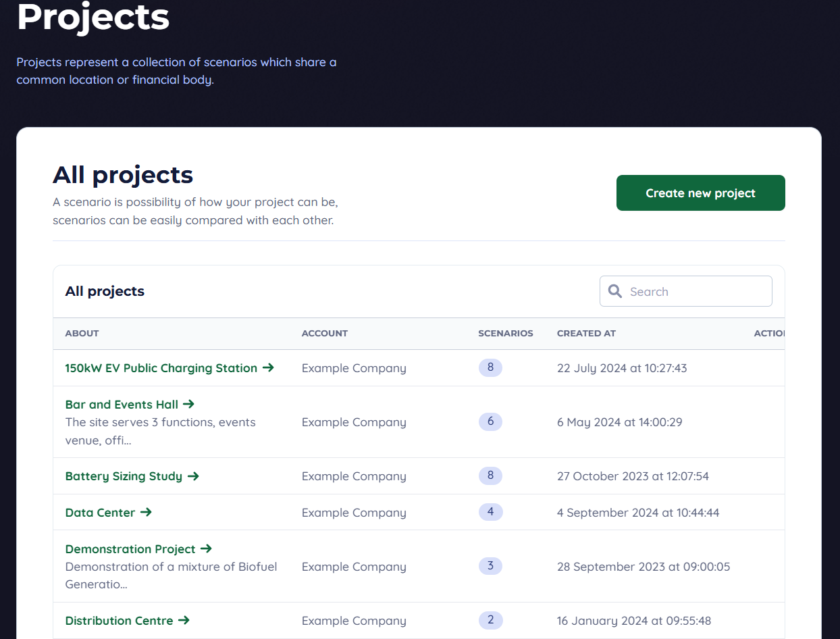
Task: Click the Create new project button
Action: 700,193
